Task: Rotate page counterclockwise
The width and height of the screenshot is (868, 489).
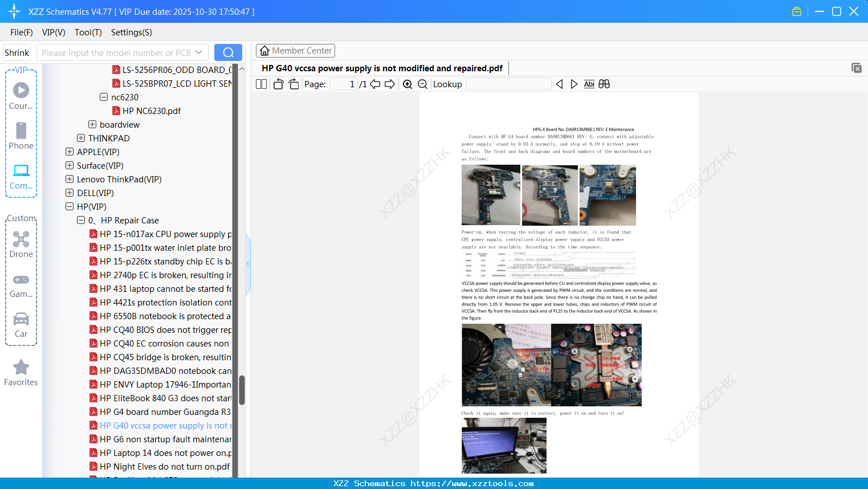Action: (278, 84)
